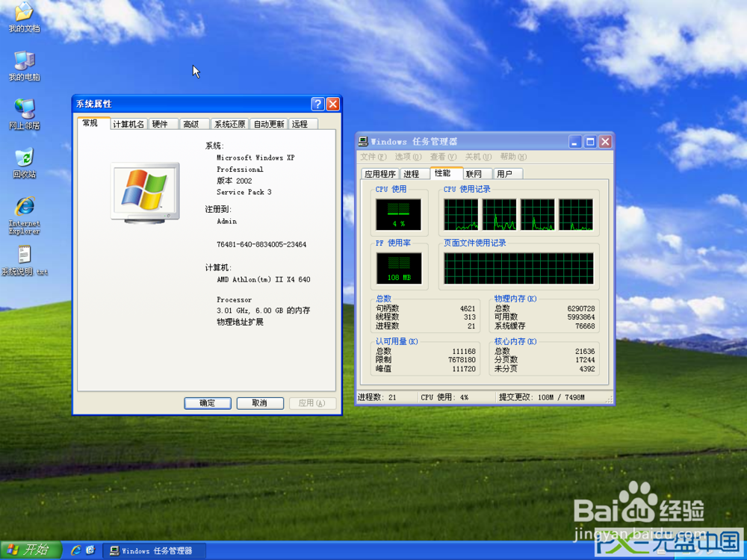Click the 峰值 111720 row
The height and width of the screenshot is (560, 747).
[426, 369]
